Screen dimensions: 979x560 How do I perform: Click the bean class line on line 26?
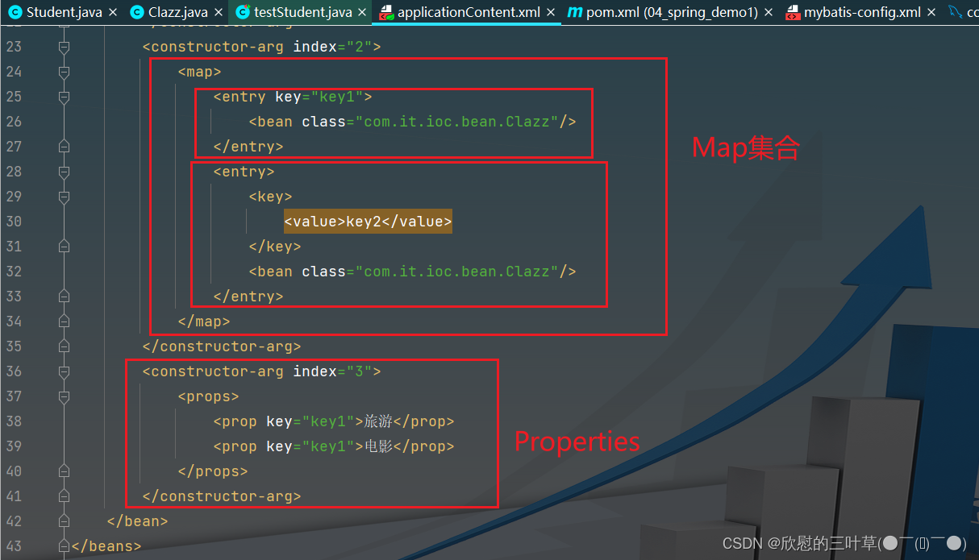412,122
